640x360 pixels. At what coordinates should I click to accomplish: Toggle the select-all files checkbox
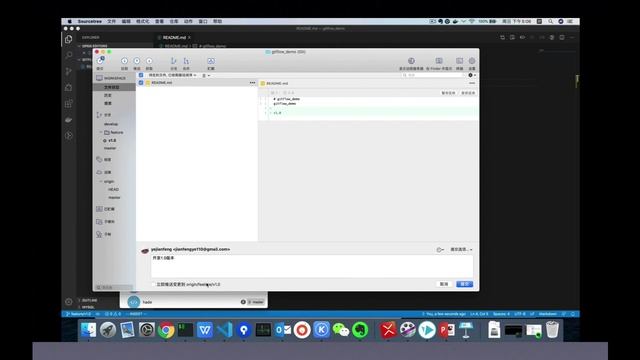tap(141, 75)
